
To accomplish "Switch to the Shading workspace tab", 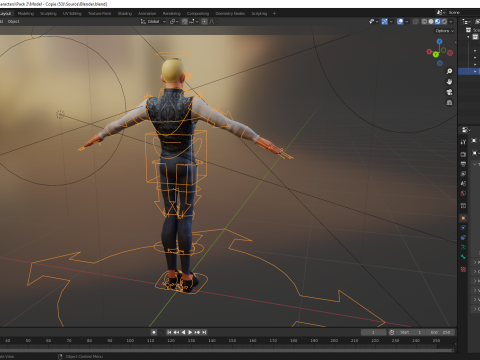I will pyautogui.click(x=125, y=14).
